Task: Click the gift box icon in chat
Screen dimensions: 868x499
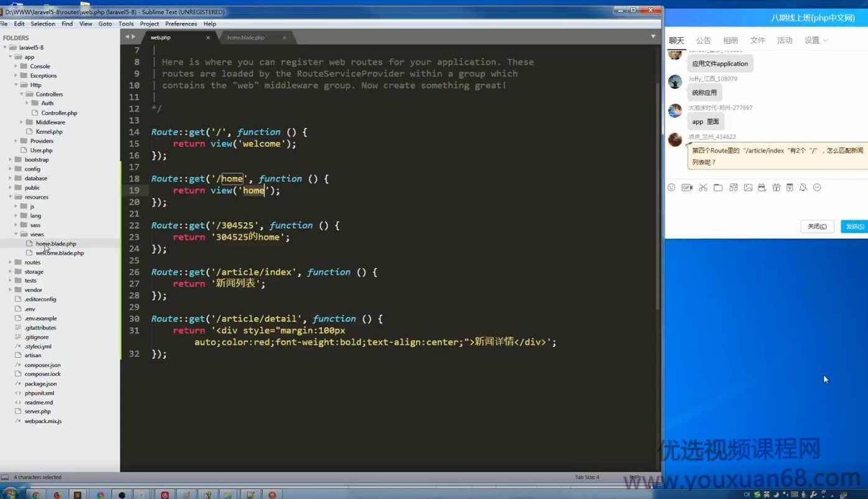Action: click(x=776, y=187)
